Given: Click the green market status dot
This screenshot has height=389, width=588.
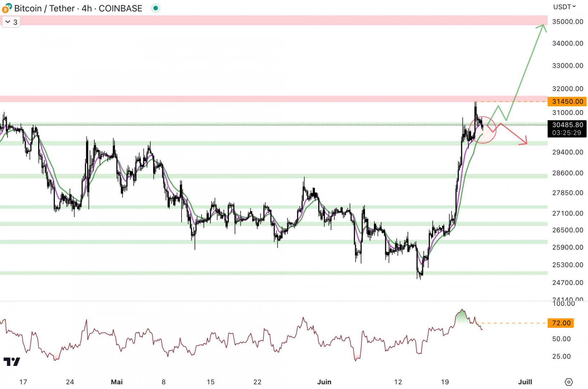Looking at the screenshot, I should click(156, 8).
